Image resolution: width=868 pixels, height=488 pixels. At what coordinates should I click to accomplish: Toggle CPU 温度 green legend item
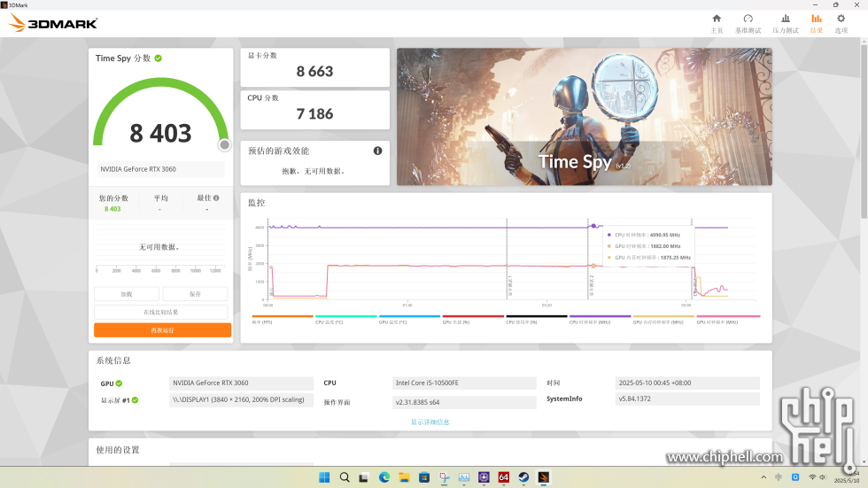click(346, 319)
